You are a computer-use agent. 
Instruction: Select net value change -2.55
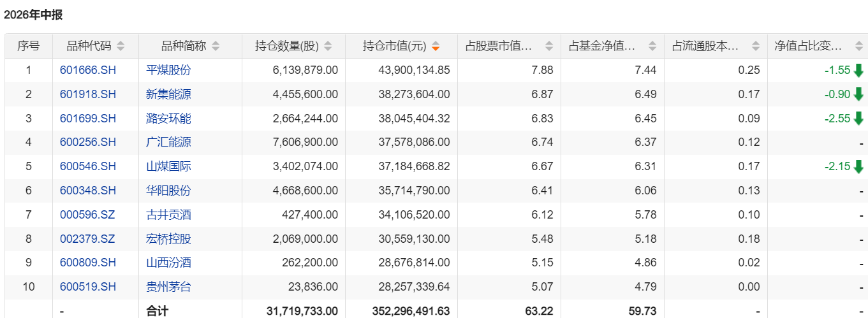837,119
